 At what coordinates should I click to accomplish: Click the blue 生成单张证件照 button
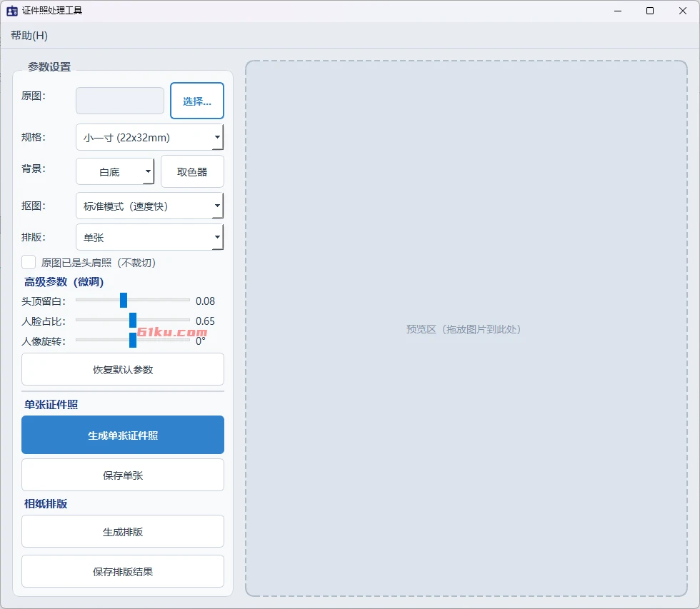tap(123, 435)
